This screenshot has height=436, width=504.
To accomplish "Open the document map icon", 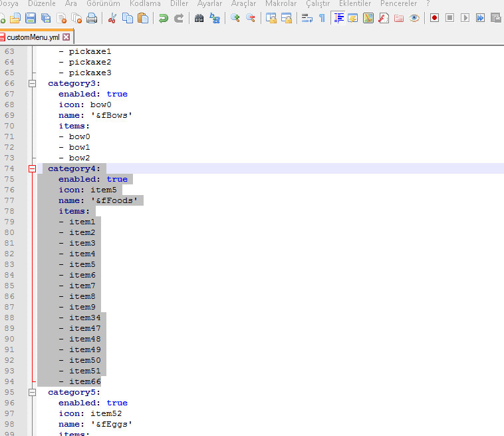I will coord(368,18).
